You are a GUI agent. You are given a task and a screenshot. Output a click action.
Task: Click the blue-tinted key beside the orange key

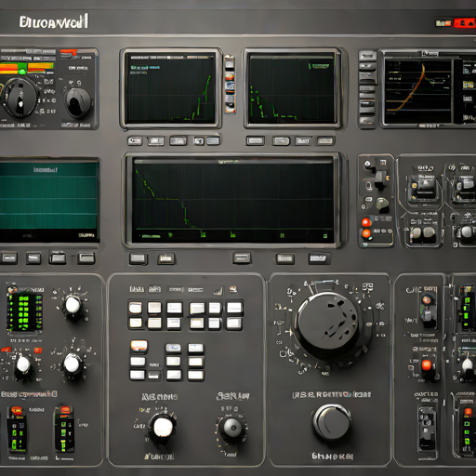pyautogui.click(x=173, y=348)
